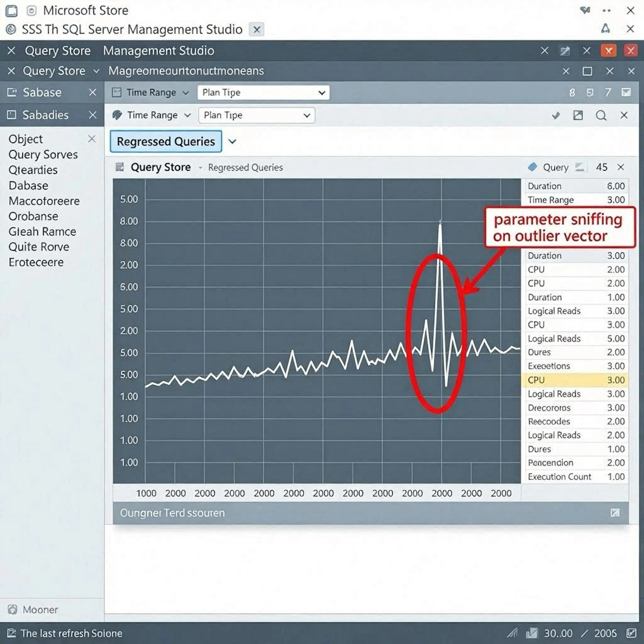
Task: Select Query Sorves in the sidebar
Action: point(43,155)
